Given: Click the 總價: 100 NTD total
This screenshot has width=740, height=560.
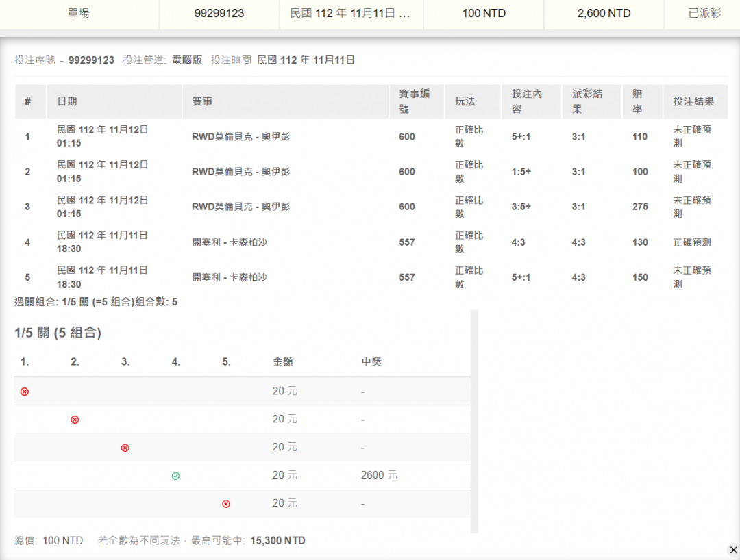Looking at the screenshot, I should pyautogui.click(x=49, y=541).
